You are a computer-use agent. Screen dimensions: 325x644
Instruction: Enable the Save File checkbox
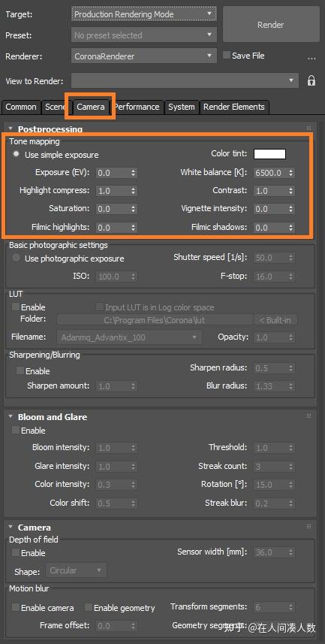227,56
